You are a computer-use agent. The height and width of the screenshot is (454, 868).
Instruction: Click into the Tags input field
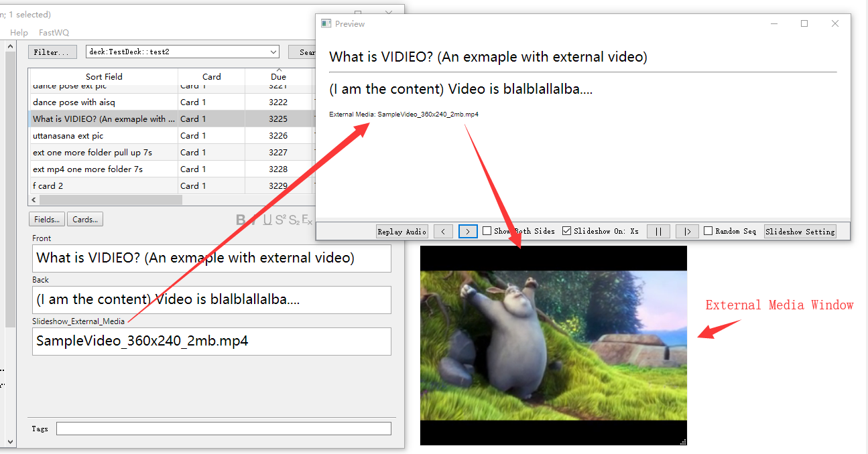[223, 429]
